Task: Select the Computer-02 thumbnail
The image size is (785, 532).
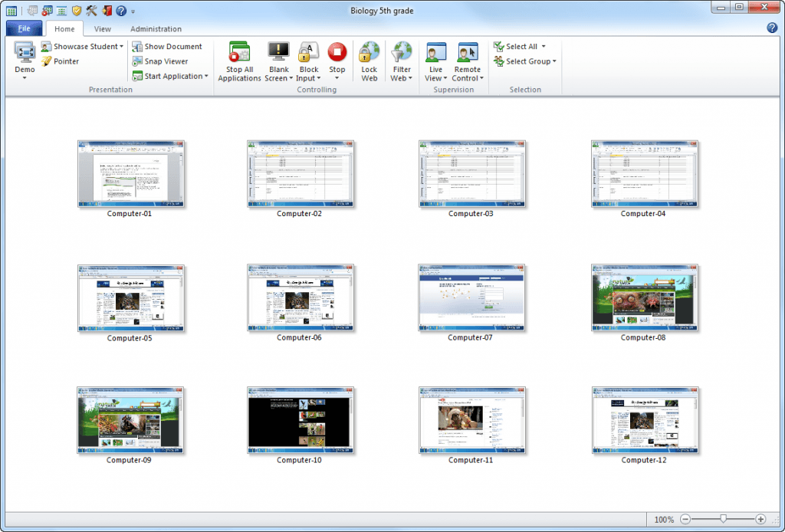Action: (x=301, y=174)
